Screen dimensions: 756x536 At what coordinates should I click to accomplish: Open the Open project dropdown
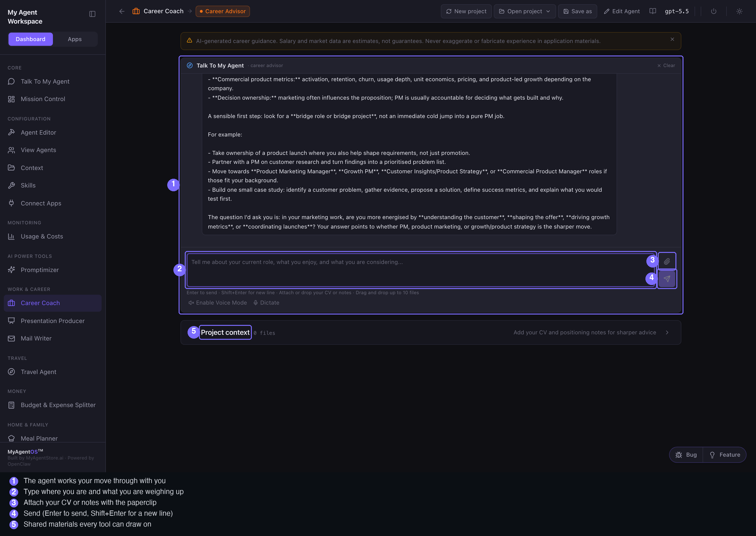point(524,11)
